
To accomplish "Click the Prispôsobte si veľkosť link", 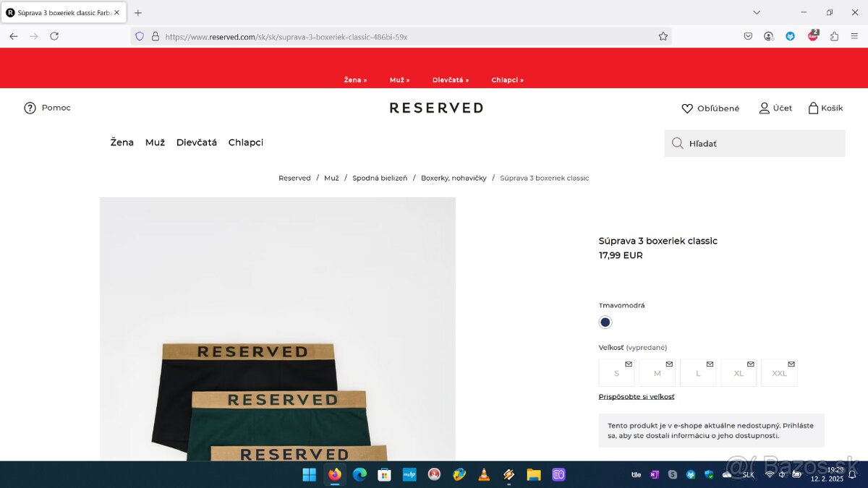I will click(636, 397).
